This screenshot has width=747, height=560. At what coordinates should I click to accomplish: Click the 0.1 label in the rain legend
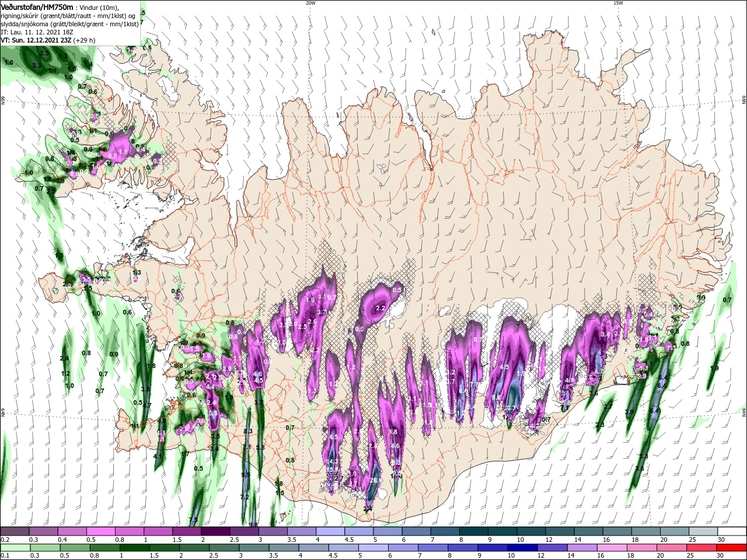5,556
